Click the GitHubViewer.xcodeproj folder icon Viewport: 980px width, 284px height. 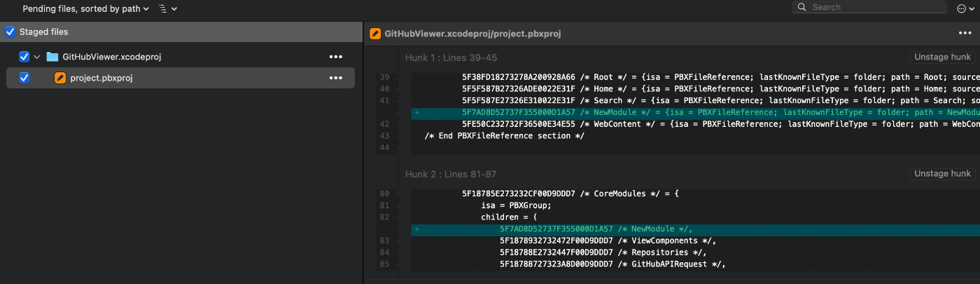pos(52,57)
